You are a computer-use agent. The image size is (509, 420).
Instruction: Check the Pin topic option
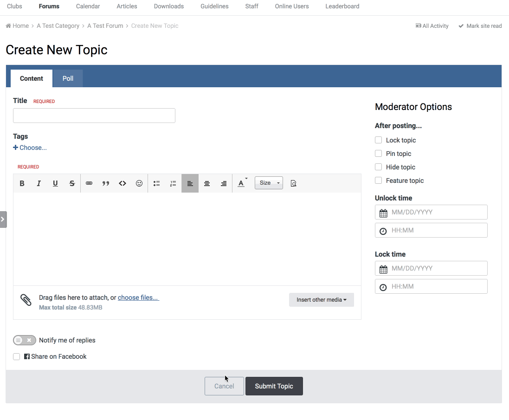click(x=379, y=154)
